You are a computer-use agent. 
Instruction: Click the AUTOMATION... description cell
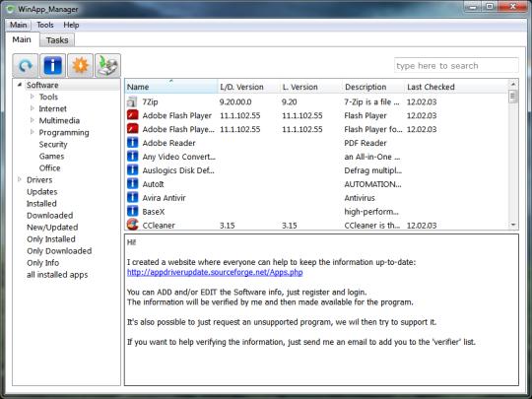(372, 184)
